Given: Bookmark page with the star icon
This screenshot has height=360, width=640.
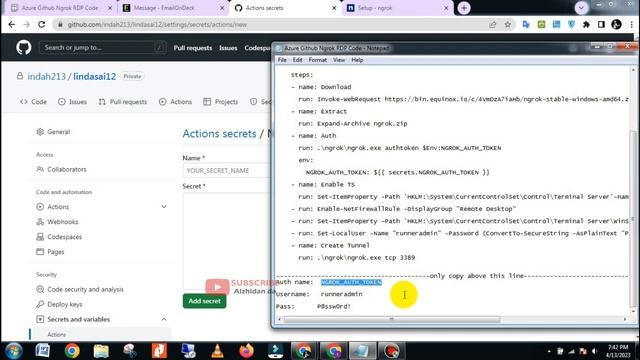Looking at the screenshot, I should pos(508,24).
